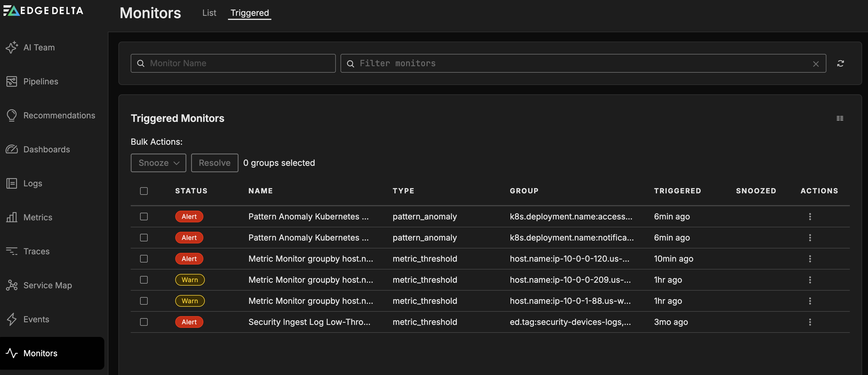Screen dimensions: 868x375
Task: Check the select-all monitors checkbox
Action: tap(144, 191)
